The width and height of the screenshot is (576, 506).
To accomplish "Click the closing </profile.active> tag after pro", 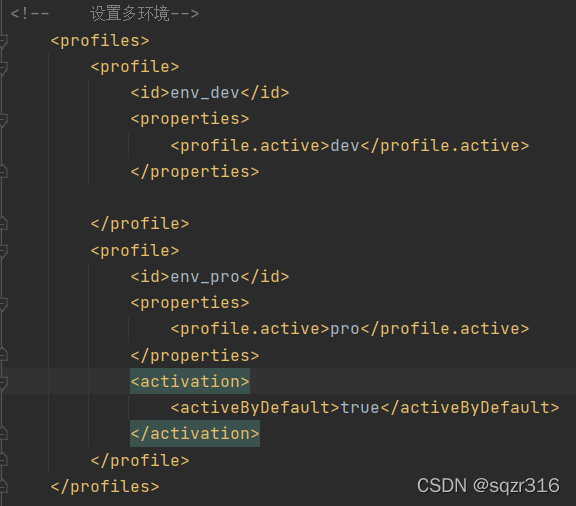I will click(x=445, y=329).
